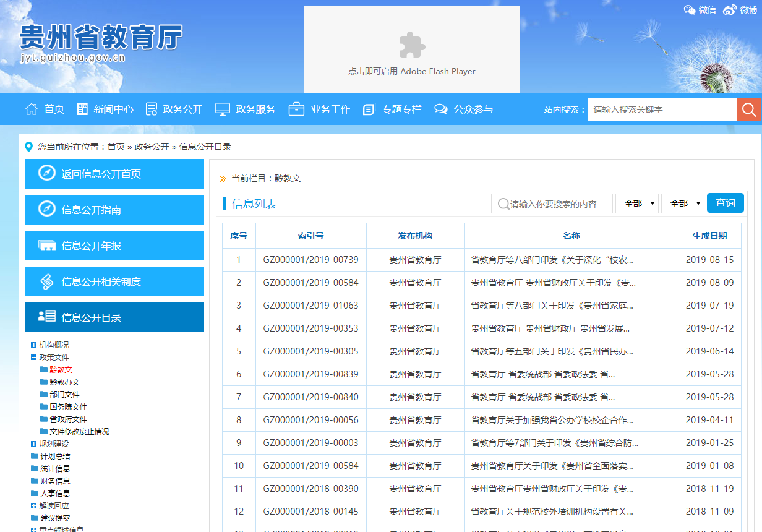Click the 站内搜索 keyword input field

[661, 109]
